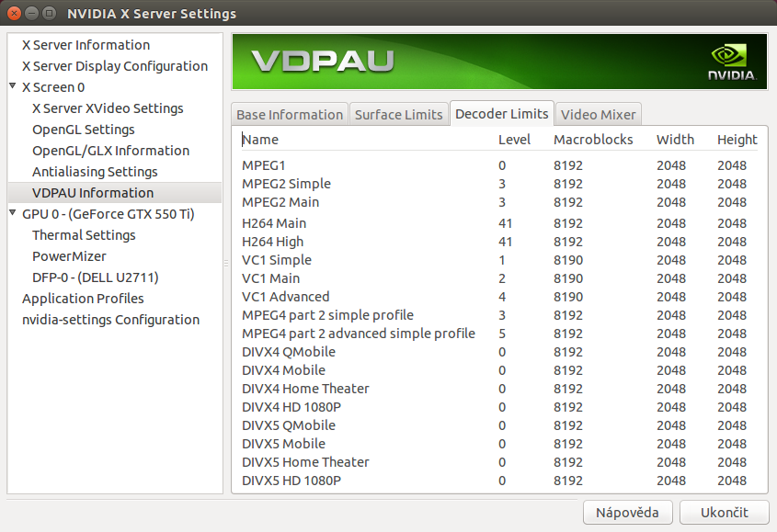Viewport: 777px width, 532px height.
Task: Click the DIVX5 Home Theater decoder name
Action: pyautogui.click(x=305, y=461)
